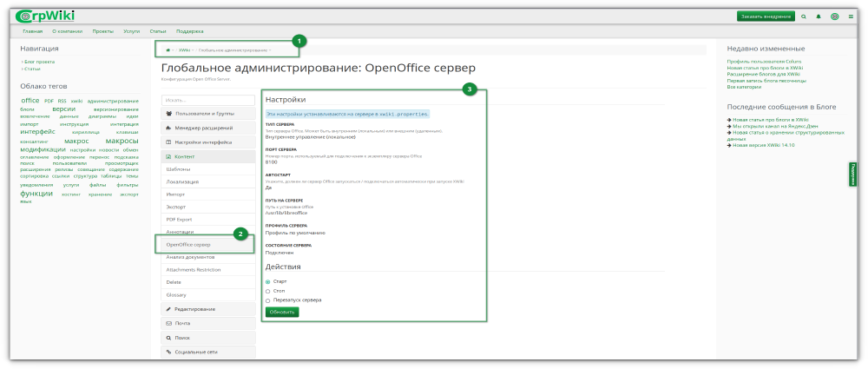Click the CrpWiki logo
The image size is (868, 369).
[x=44, y=16]
